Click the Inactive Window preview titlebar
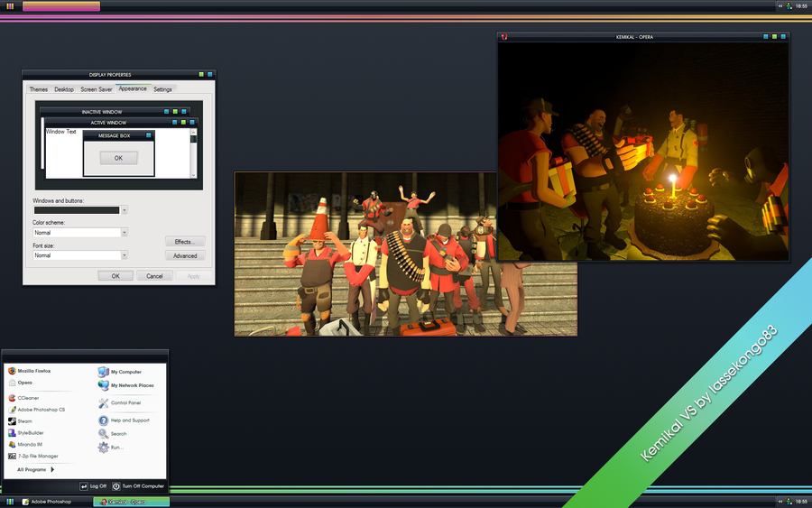812x508 pixels. coord(115,111)
